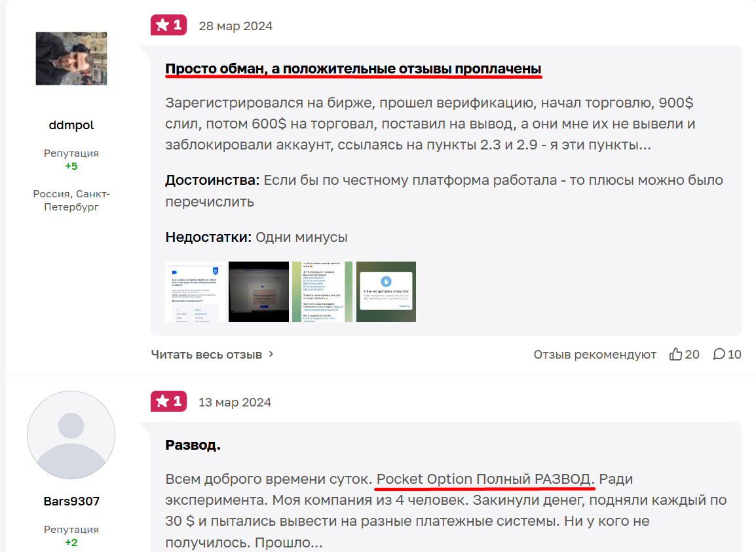The width and height of the screenshot is (756, 552).
Task: Open the ddmpol username link
Action: tap(71, 125)
